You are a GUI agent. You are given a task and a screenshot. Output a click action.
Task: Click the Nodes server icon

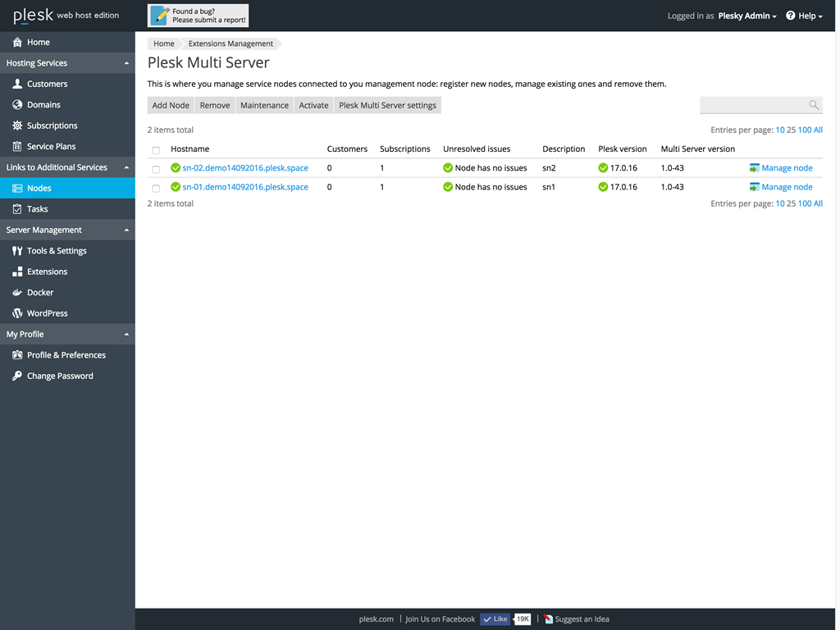(17, 188)
